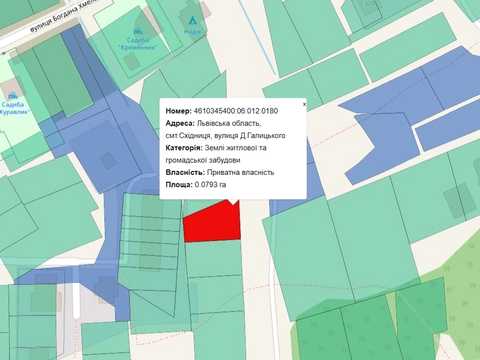Click the Площа label in popup
Image resolution: width=480 pixels, height=360 pixels.
point(179,184)
